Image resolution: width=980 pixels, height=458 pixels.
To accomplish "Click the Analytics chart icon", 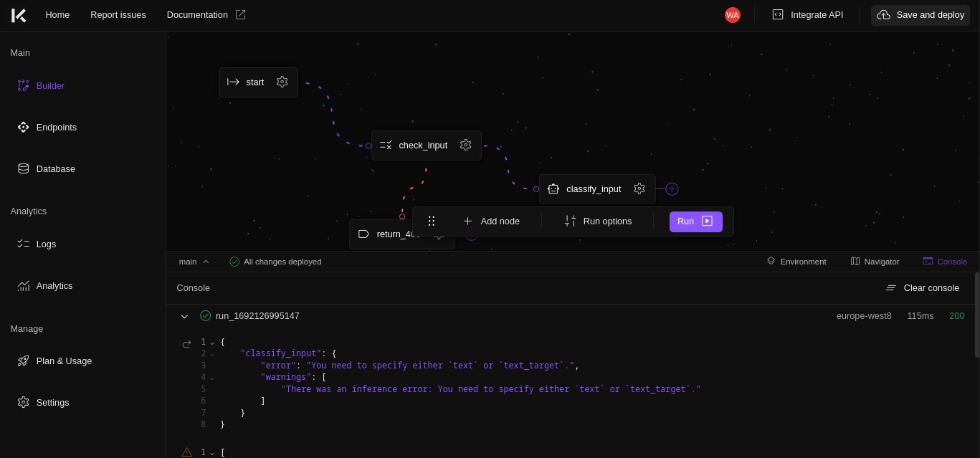I will tap(24, 286).
